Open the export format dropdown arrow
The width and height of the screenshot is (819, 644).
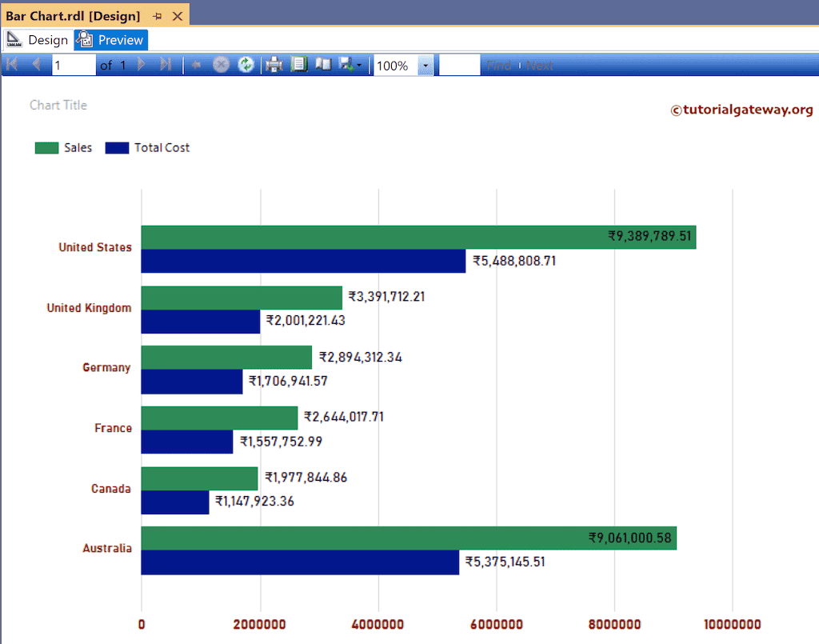coord(359,64)
